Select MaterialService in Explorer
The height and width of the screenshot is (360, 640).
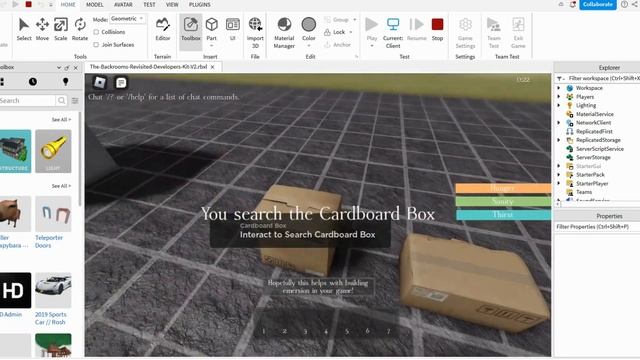coord(594,114)
